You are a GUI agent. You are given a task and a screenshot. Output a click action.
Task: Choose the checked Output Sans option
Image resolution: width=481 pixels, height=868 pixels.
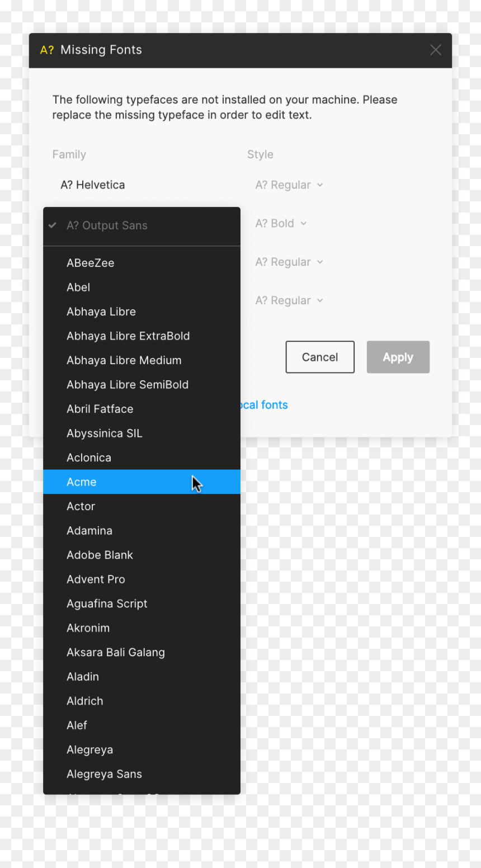coord(142,226)
